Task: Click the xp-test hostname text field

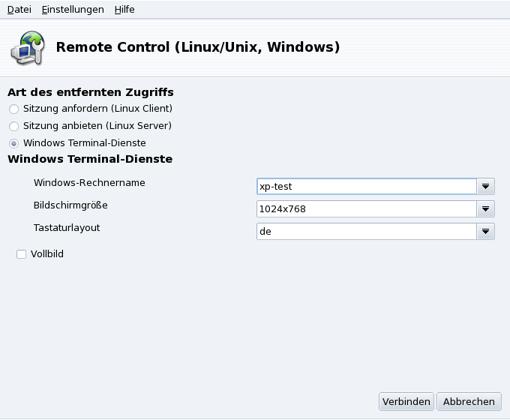Action: (x=366, y=187)
